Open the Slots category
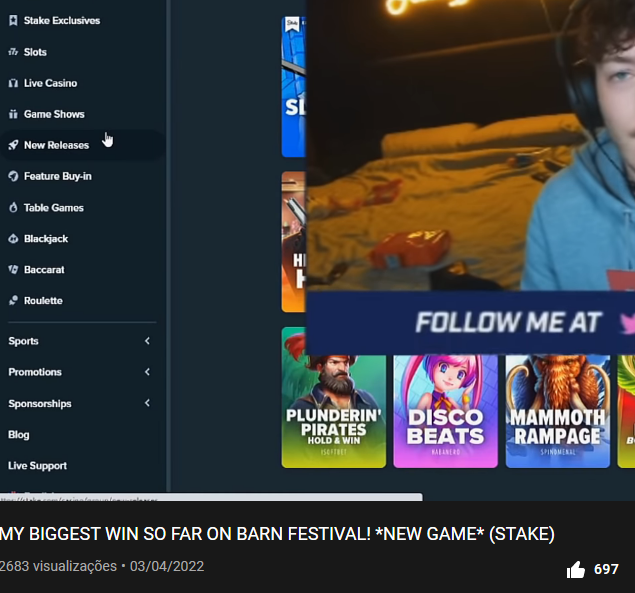This screenshot has width=635, height=593. point(35,52)
